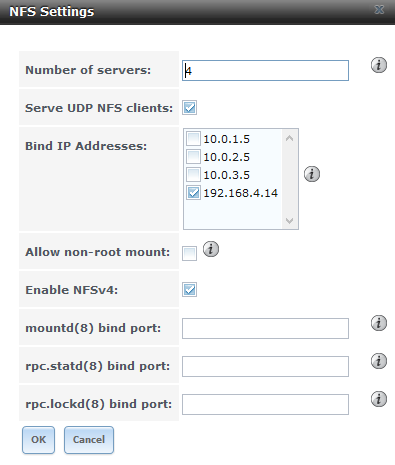This screenshot has width=395, height=465.
Task: Click into mountd(8) bind port field
Action: 265,328
